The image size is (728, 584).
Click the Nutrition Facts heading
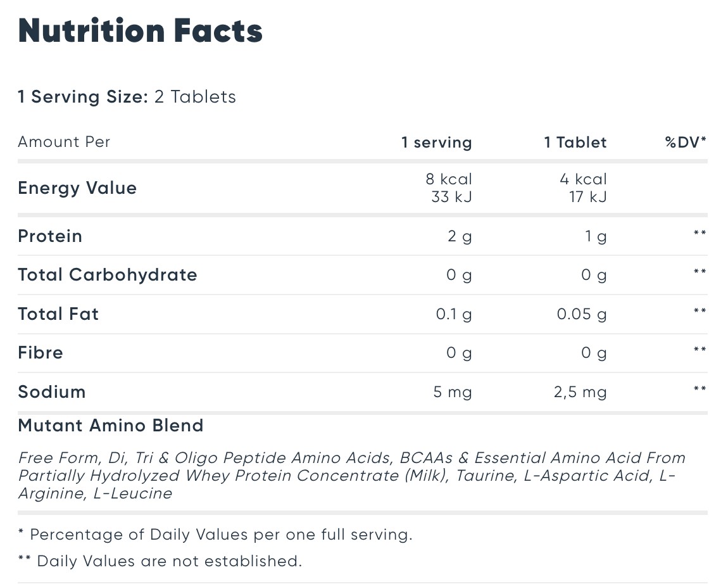(x=140, y=31)
